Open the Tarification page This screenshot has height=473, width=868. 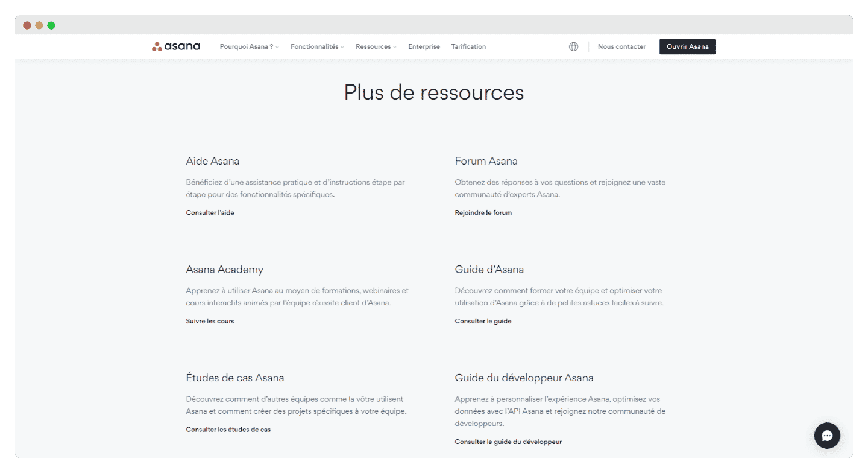pos(468,46)
